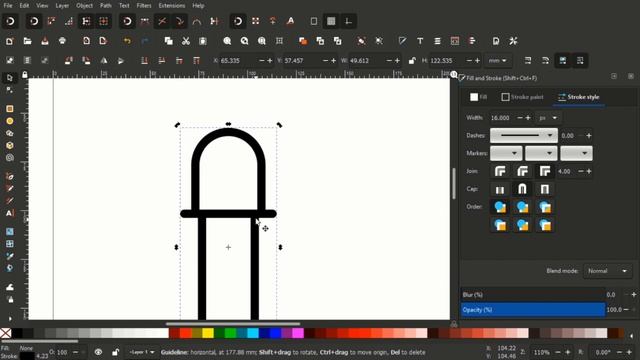Click the no-color X swatch

[6, 333]
